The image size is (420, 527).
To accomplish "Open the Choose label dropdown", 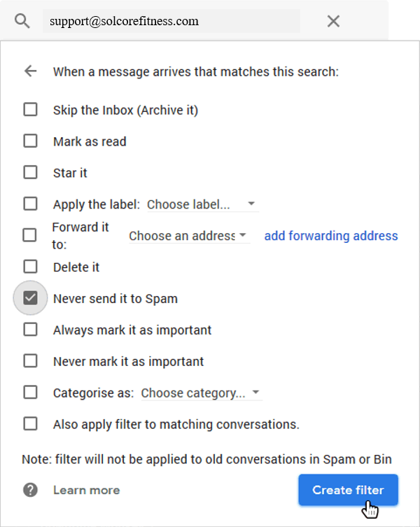I will tap(203, 204).
